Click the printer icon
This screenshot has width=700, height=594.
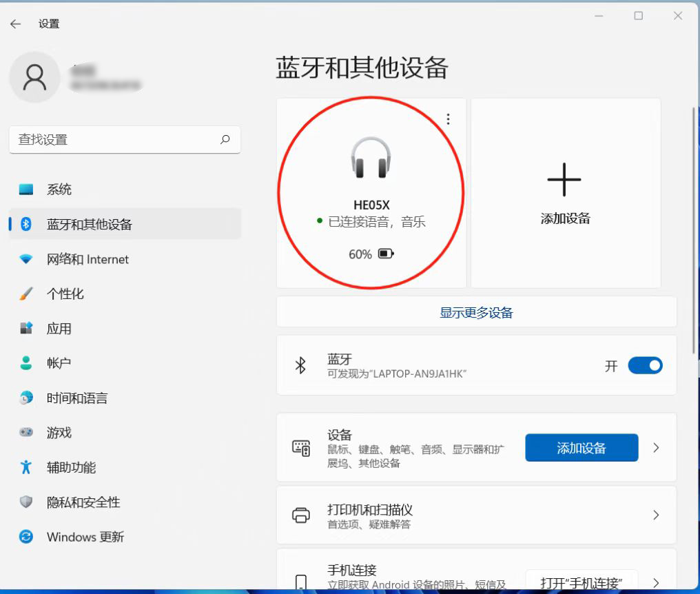pos(301,515)
